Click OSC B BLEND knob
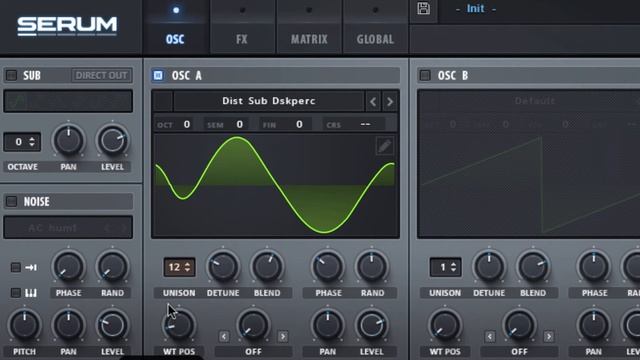The image size is (640, 360). click(533, 267)
